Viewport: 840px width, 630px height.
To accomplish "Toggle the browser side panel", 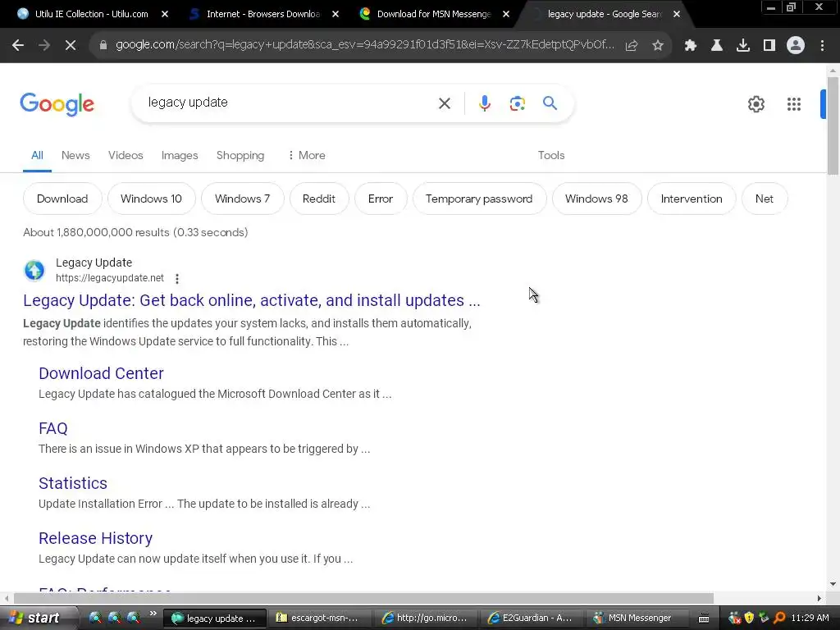I will pos(769,46).
